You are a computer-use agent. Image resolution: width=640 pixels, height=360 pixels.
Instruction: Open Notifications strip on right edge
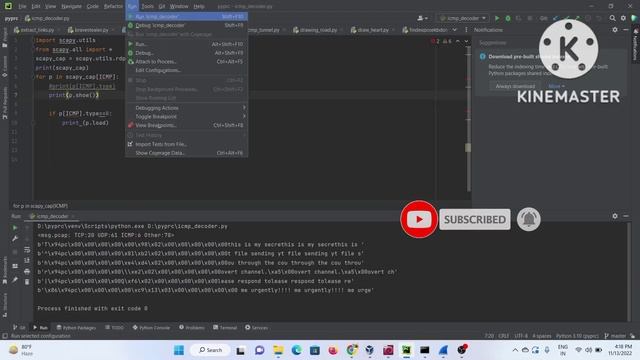635,45
